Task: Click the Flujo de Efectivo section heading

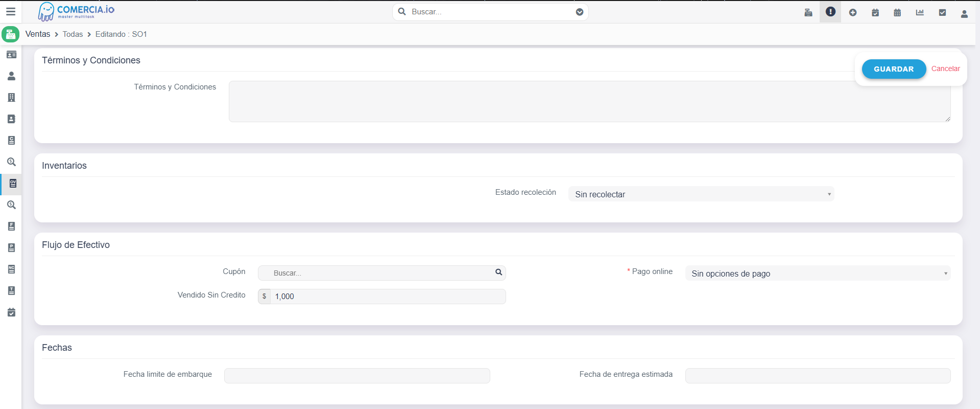Action: (76, 245)
